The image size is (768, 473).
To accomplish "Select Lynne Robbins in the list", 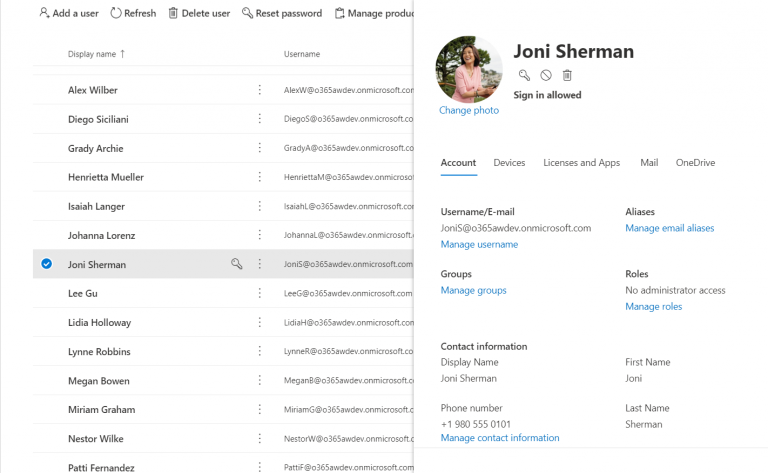I will tap(99, 352).
